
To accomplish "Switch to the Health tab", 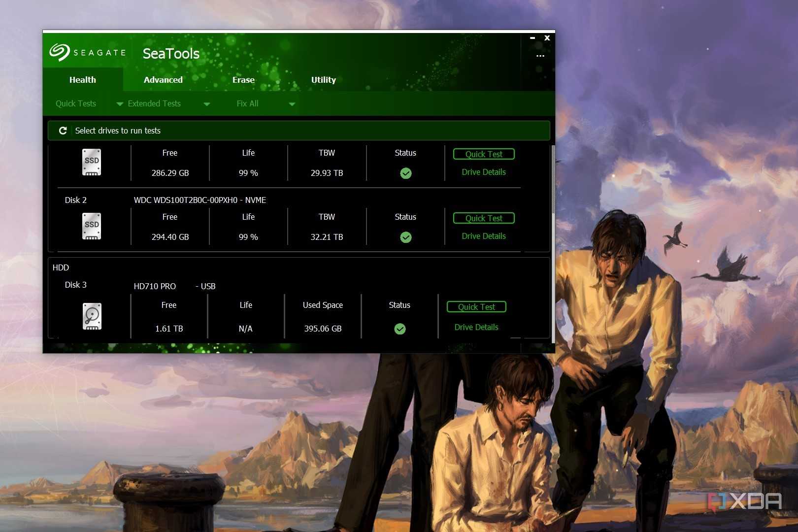I will point(83,80).
